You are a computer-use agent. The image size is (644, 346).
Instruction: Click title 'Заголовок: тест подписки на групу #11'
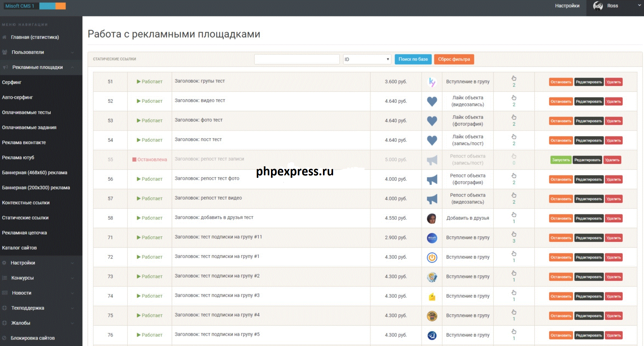[218, 237]
